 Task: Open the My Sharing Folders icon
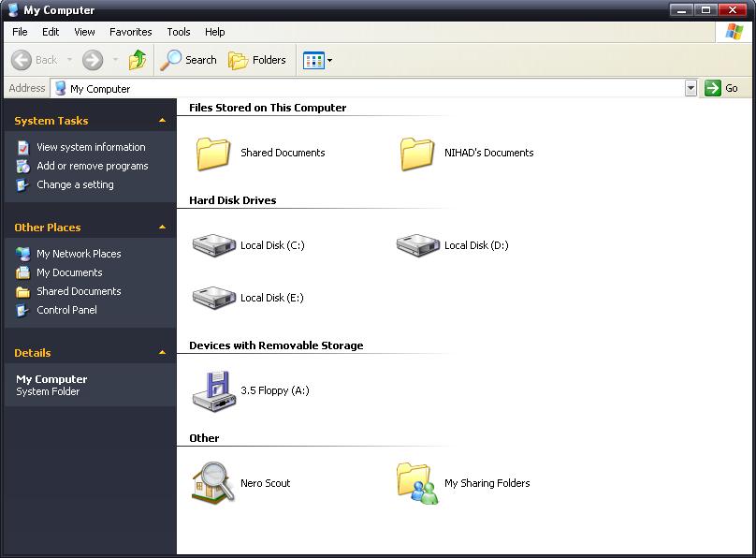(x=417, y=484)
